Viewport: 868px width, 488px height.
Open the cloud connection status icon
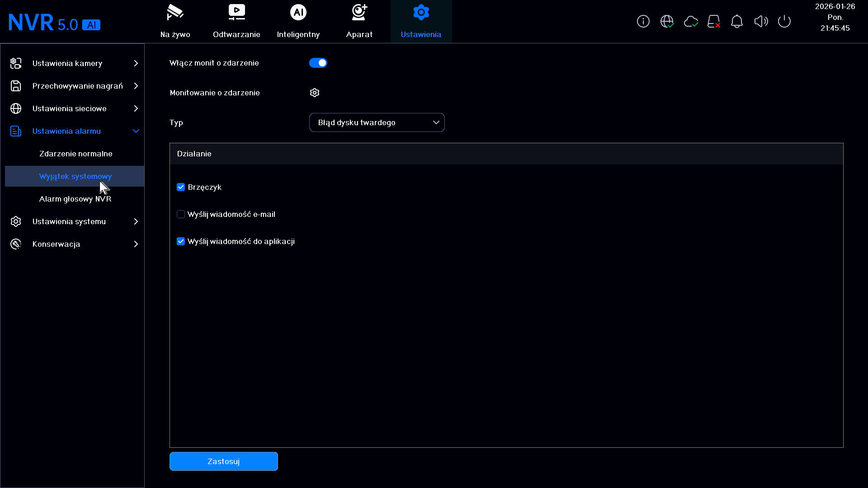[x=691, y=21]
